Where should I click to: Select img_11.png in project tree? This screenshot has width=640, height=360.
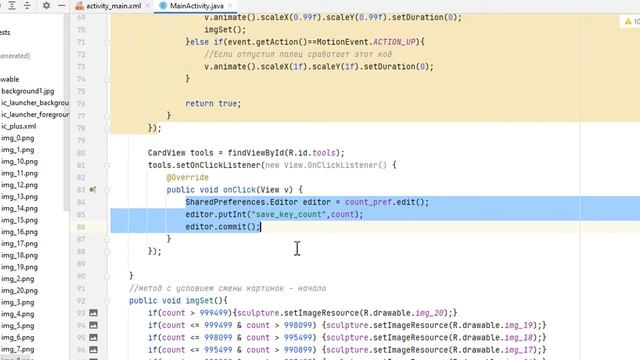click(x=20, y=173)
